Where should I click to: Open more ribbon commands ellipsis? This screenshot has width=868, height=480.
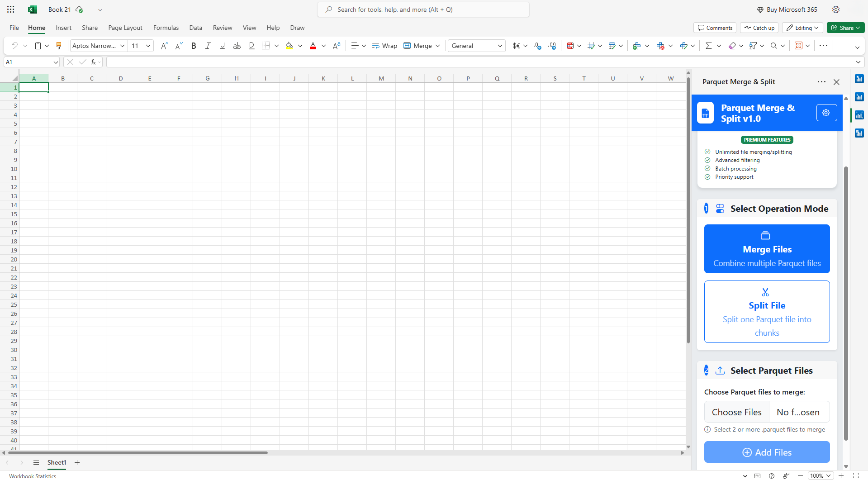click(x=823, y=46)
